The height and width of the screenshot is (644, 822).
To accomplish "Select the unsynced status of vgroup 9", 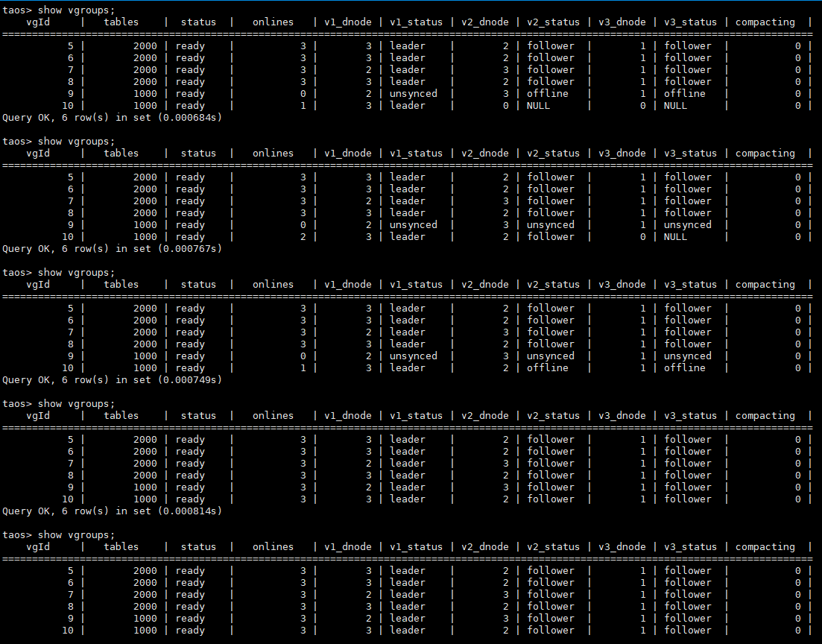I will (413, 93).
